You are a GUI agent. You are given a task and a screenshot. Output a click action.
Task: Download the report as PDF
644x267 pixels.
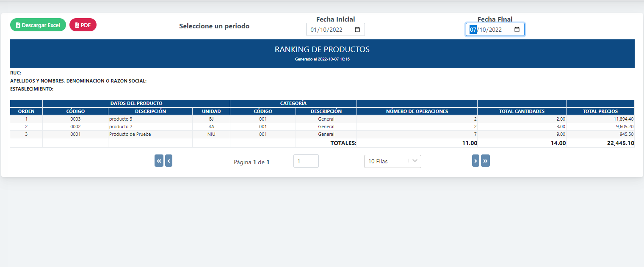[83, 25]
